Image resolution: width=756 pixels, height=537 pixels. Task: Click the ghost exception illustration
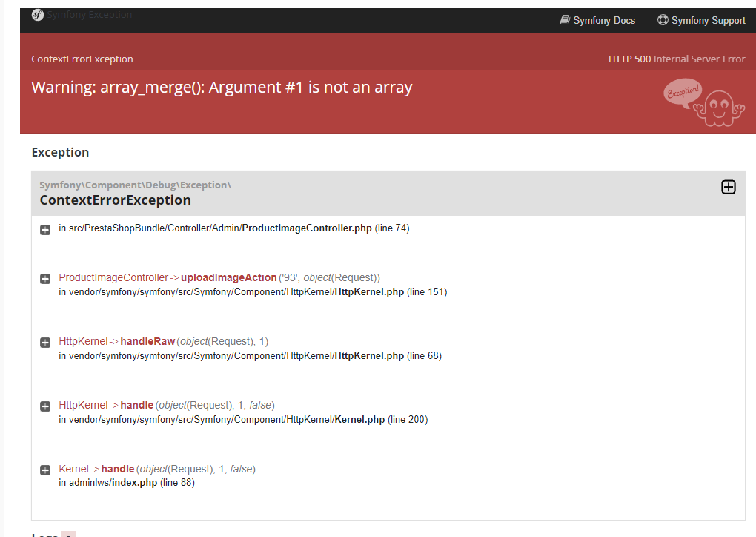click(704, 103)
